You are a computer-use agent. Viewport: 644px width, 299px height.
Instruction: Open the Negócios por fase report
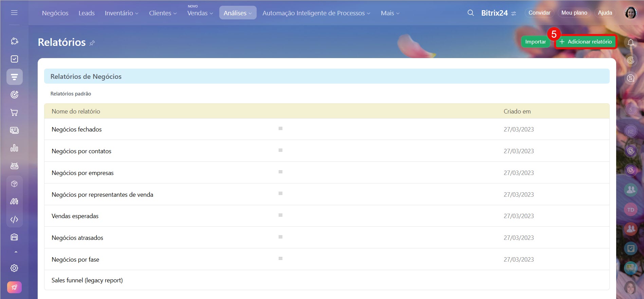click(75, 260)
